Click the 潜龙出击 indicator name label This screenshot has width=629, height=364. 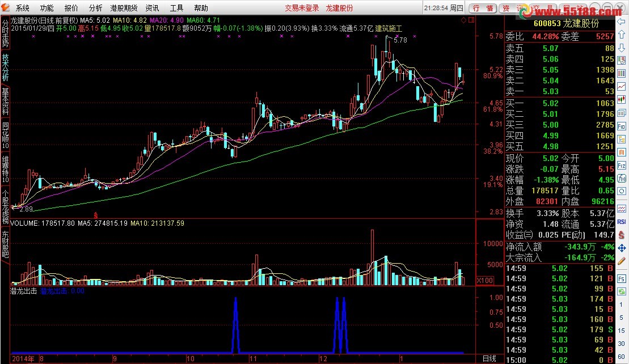click(23, 291)
